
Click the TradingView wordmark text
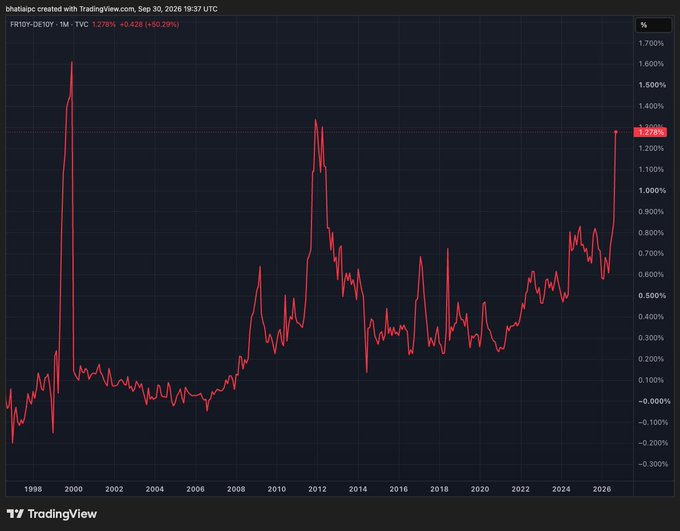click(62, 514)
